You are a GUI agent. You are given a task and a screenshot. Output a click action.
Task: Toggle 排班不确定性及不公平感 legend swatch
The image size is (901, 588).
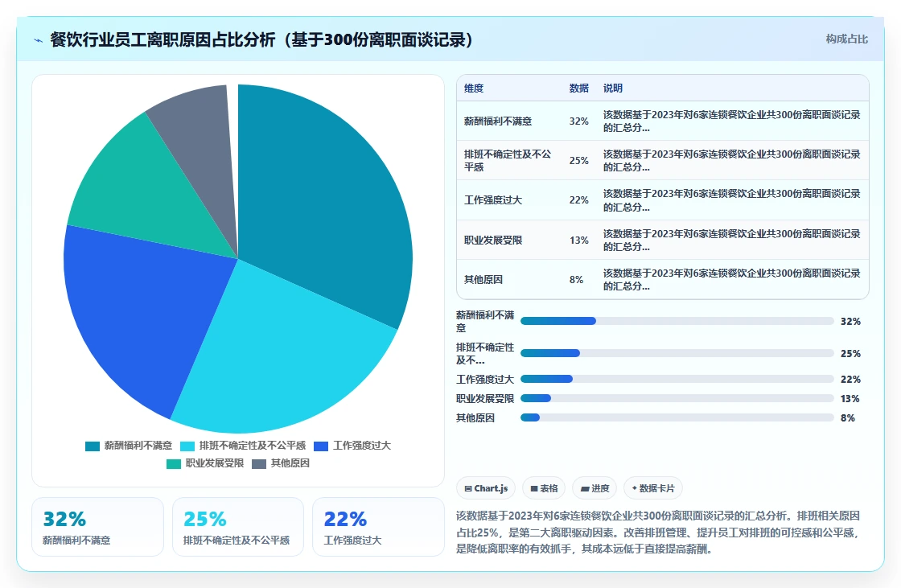coord(187,446)
